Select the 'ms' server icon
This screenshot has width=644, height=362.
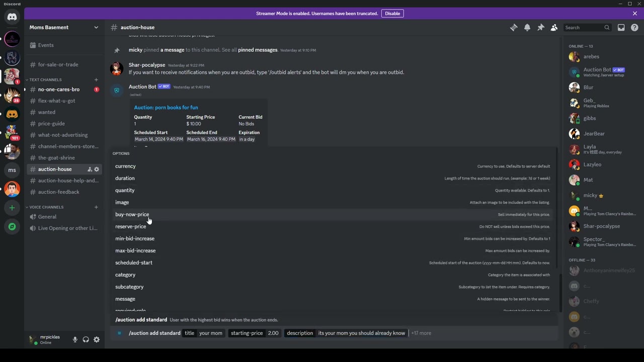tap(12, 170)
